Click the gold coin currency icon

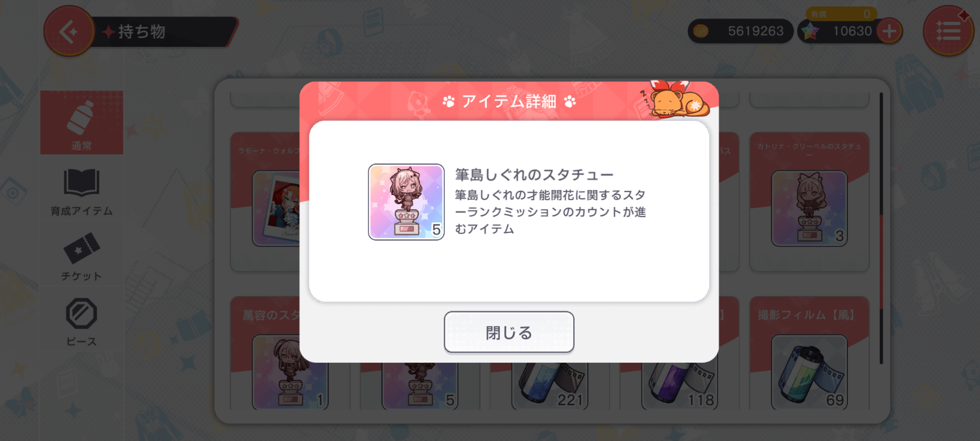[700, 31]
